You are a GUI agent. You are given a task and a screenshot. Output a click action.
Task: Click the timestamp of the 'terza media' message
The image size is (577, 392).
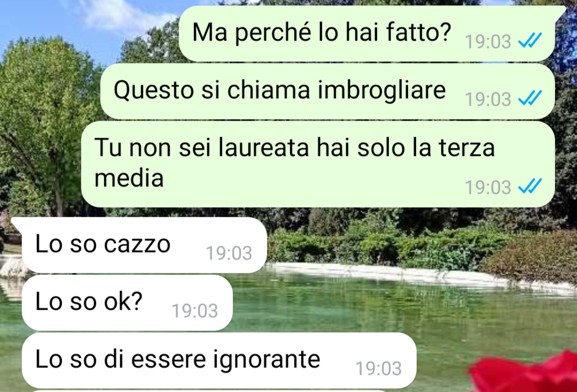pos(488,187)
